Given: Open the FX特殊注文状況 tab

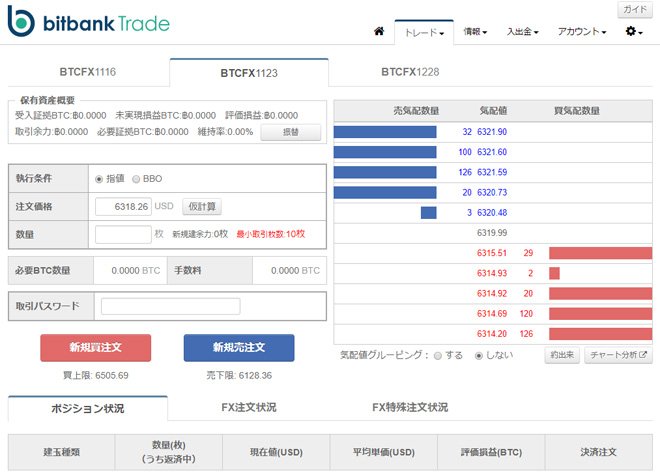Looking at the screenshot, I should pyautogui.click(x=410, y=408).
